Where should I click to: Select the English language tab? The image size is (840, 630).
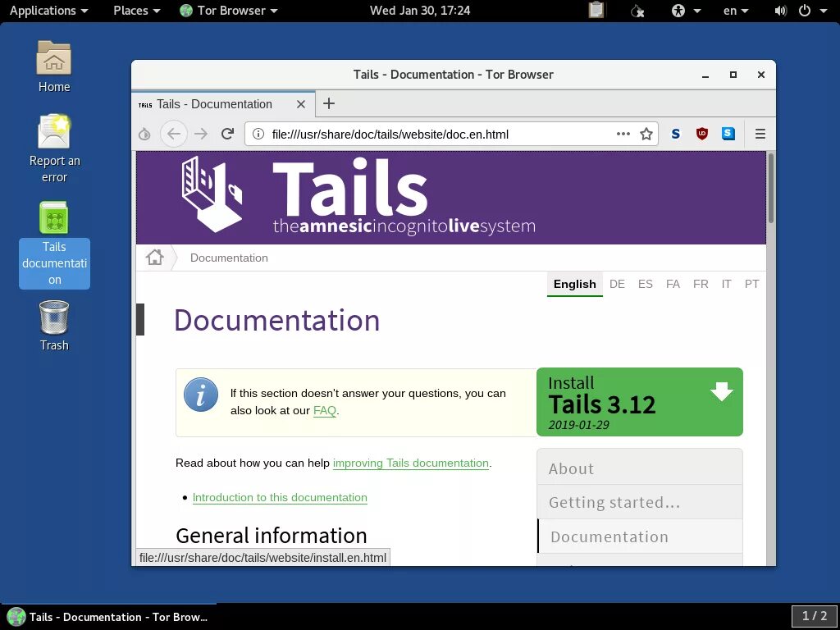pos(575,284)
